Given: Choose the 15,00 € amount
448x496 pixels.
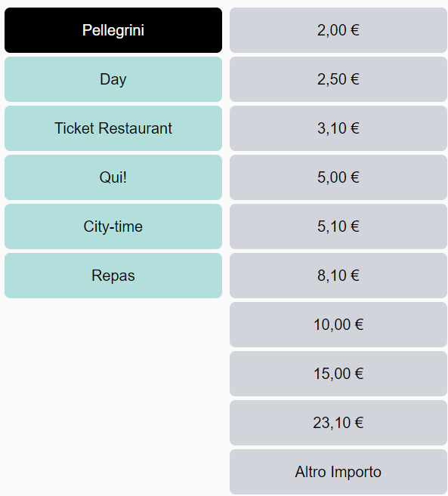Looking at the screenshot, I should point(338,374).
